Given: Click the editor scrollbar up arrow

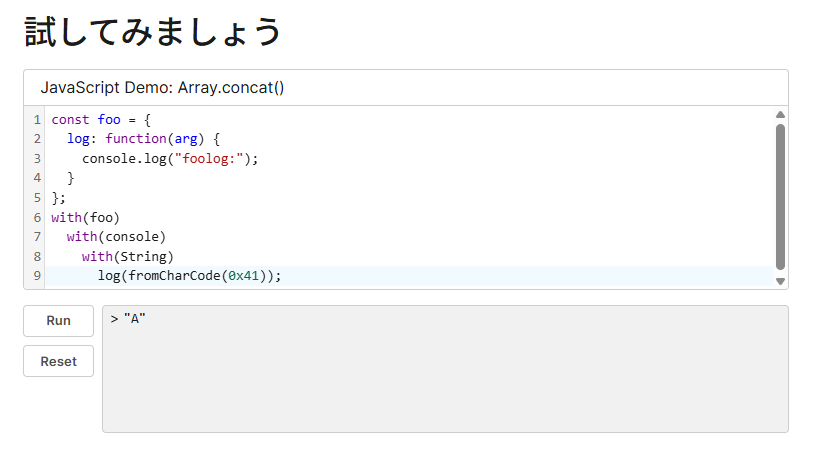Looking at the screenshot, I should (780, 115).
